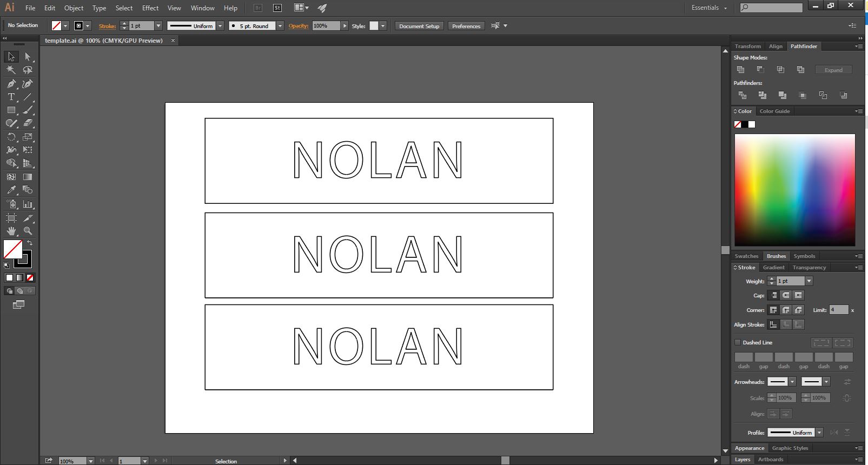Screen dimensions: 868x465
Task: Activate the Hand tool
Action: pos(11,231)
